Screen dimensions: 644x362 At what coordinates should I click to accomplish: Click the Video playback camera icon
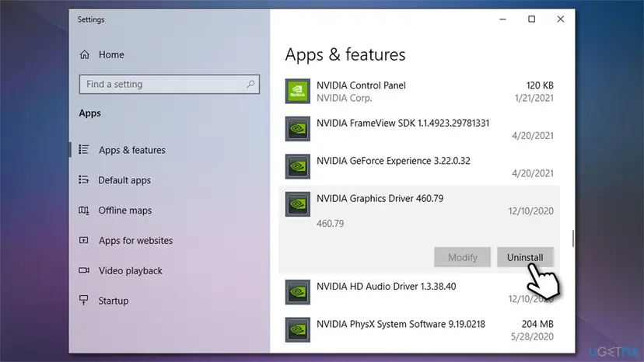click(84, 270)
